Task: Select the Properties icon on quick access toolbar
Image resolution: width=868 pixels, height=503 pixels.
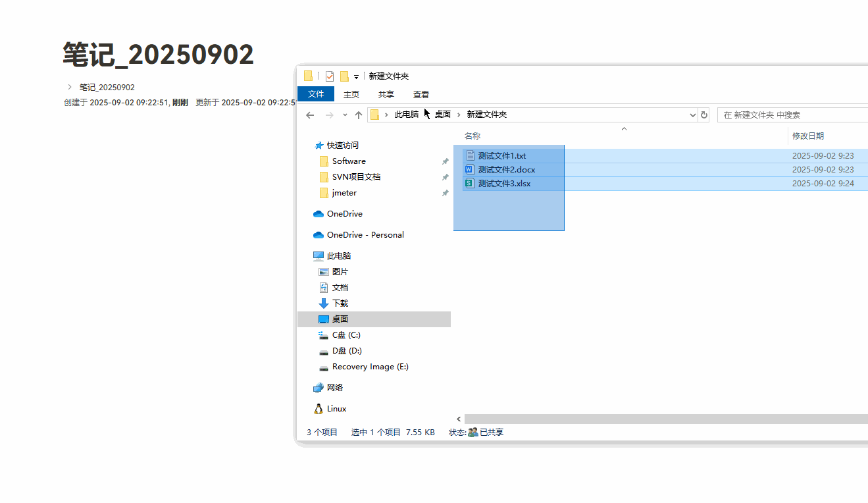Action: pyautogui.click(x=329, y=76)
